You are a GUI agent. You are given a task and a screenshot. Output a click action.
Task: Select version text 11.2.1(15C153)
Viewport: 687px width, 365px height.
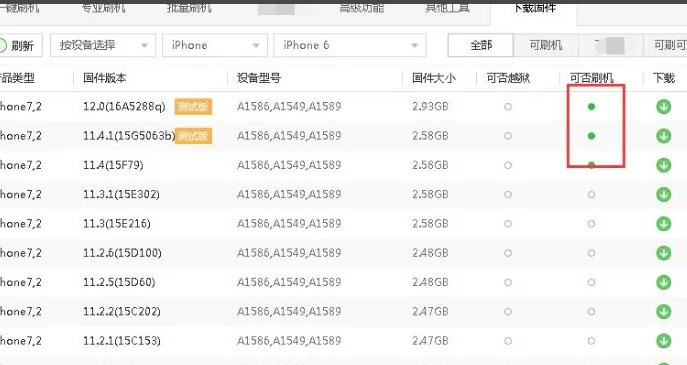pos(122,340)
